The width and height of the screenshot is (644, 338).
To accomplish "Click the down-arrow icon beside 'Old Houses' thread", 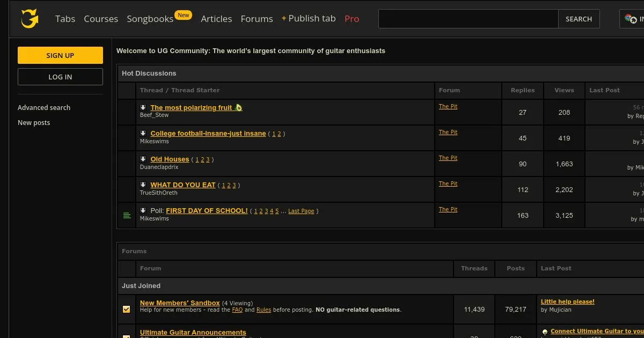I will click(143, 159).
